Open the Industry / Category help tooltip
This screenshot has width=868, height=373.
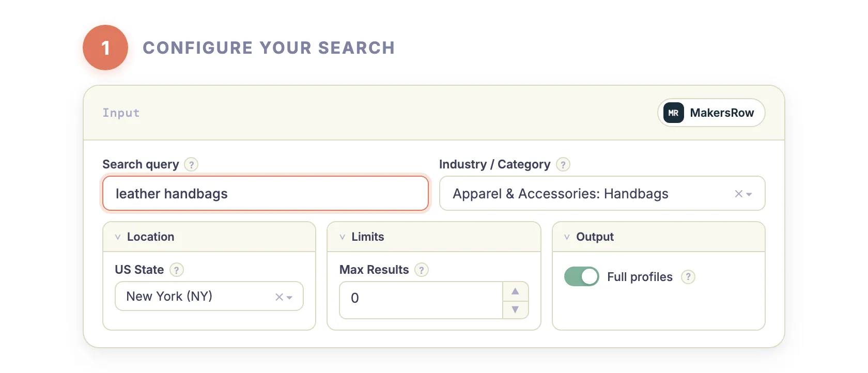click(564, 164)
